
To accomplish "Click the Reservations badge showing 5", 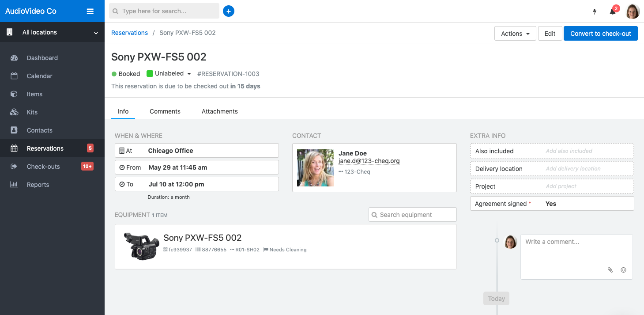I will coord(90,148).
